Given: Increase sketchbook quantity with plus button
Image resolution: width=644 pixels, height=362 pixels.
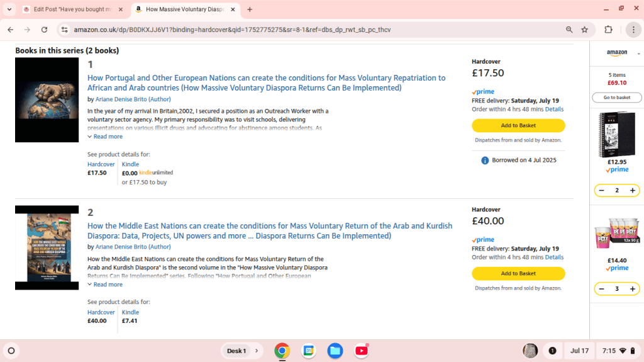Looking at the screenshot, I should (633, 191).
